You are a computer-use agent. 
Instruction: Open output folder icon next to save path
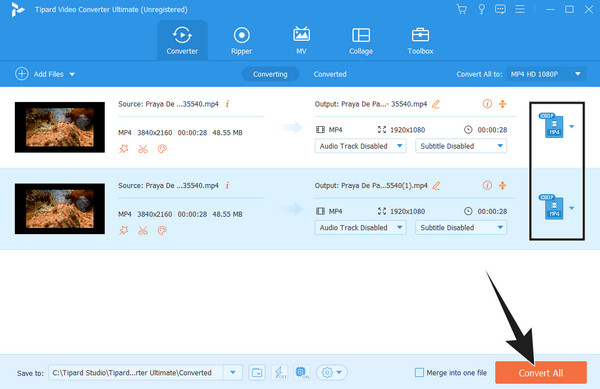(257, 373)
